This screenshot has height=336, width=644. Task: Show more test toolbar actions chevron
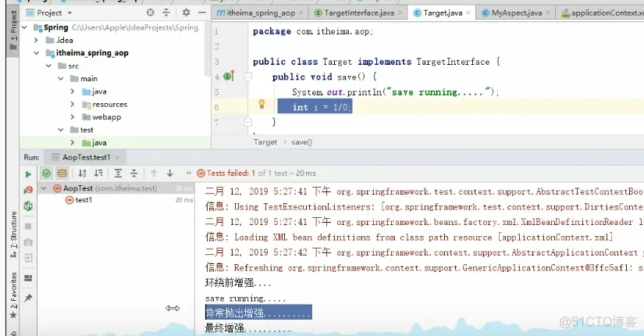click(x=189, y=173)
